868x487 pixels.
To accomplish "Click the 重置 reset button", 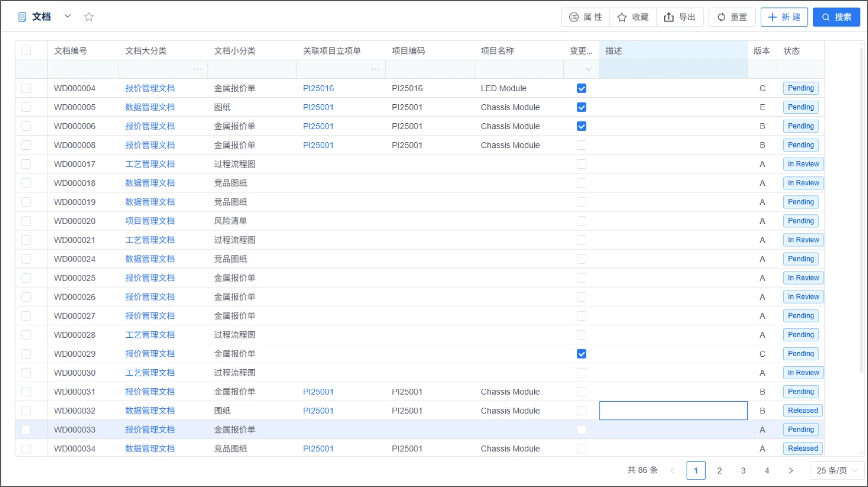I will pyautogui.click(x=732, y=17).
